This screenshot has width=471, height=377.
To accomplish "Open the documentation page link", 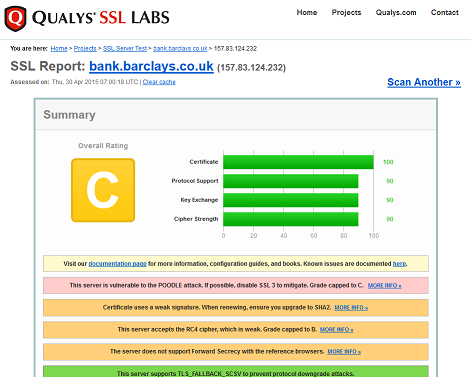I will point(117,264).
